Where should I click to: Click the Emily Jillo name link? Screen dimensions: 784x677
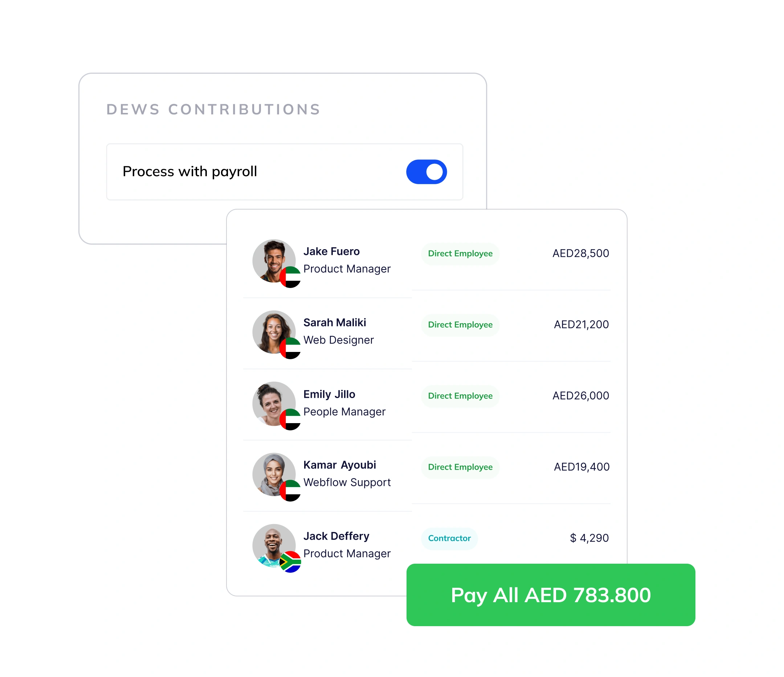point(329,394)
